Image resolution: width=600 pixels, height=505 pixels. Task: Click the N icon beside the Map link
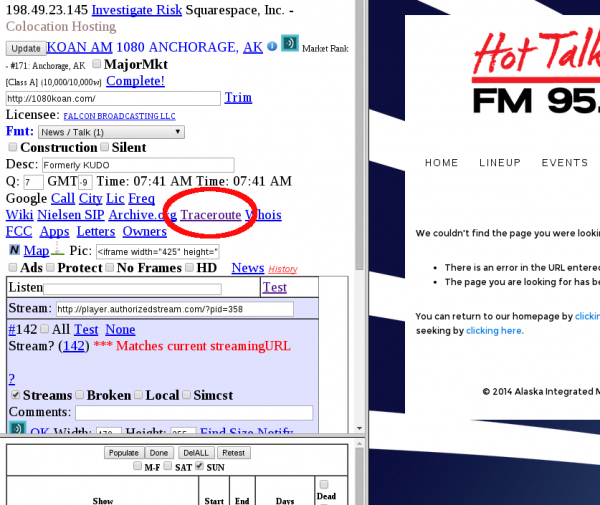pyautogui.click(x=14, y=250)
